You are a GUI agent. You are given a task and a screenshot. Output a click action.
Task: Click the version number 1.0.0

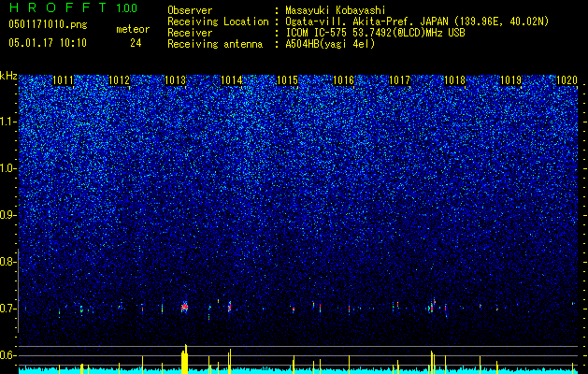pos(126,7)
